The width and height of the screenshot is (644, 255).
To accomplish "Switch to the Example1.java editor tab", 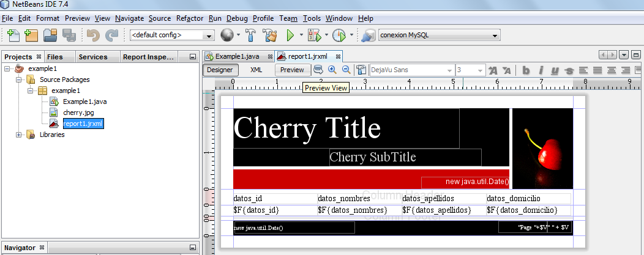I will click(x=237, y=57).
